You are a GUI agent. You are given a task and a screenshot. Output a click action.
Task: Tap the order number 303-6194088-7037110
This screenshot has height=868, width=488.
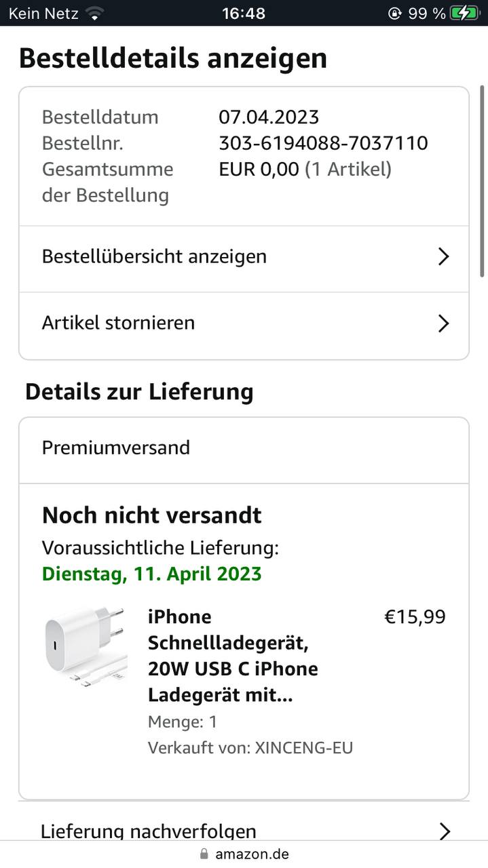(x=323, y=143)
